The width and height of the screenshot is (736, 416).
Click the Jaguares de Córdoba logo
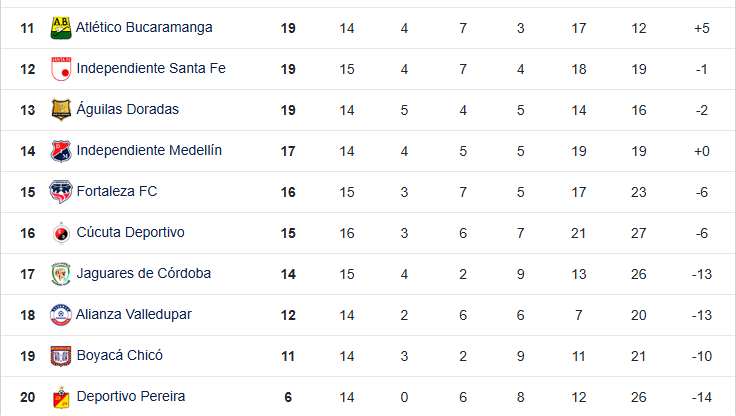pos(61,274)
